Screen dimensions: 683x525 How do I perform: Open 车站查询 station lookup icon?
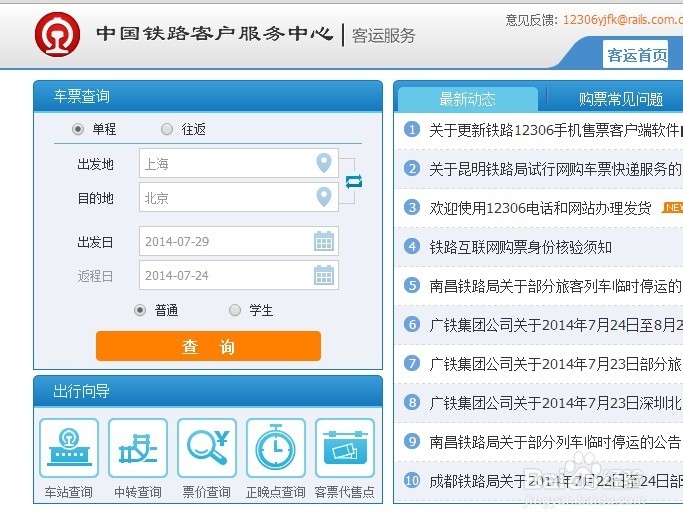click(x=69, y=448)
